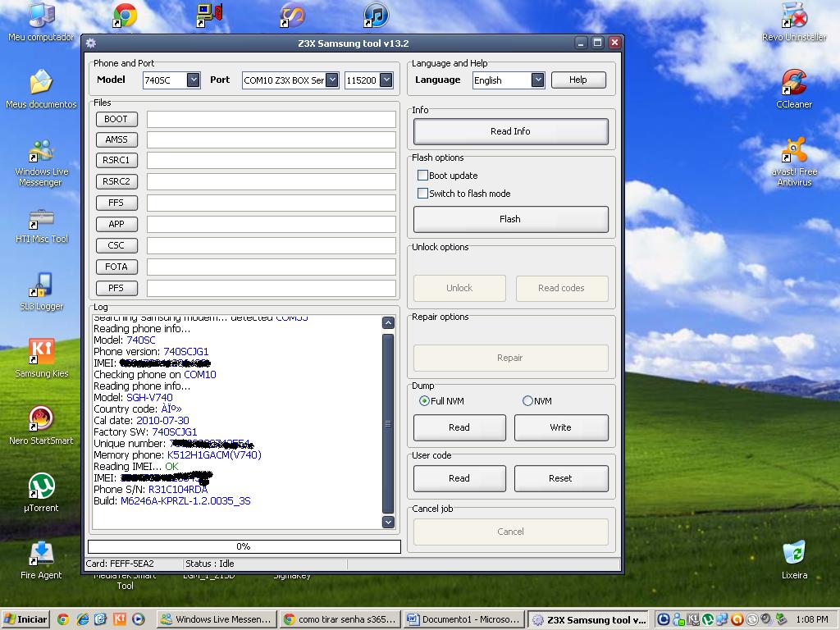This screenshot has width=840, height=630.
Task: Launch the media player quick launch icon
Action: click(x=139, y=620)
